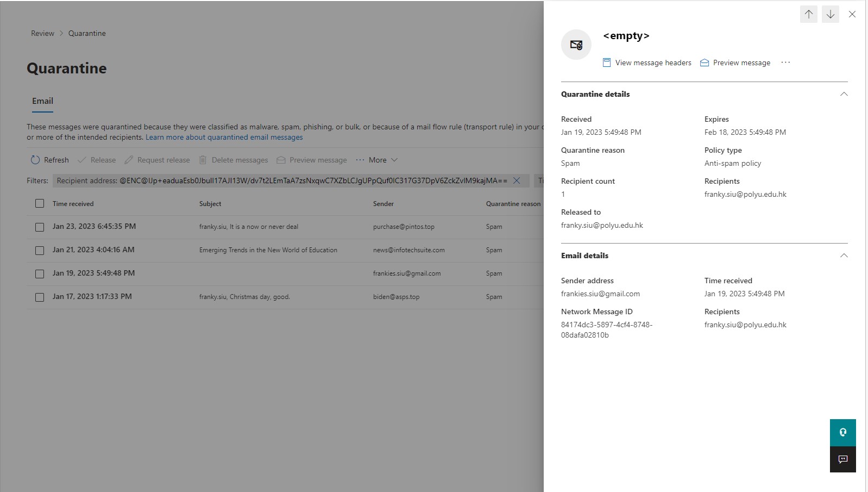This screenshot has width=868, height=492.
Task: Click sender purchase@pintos.top
Action: [404, 227]
